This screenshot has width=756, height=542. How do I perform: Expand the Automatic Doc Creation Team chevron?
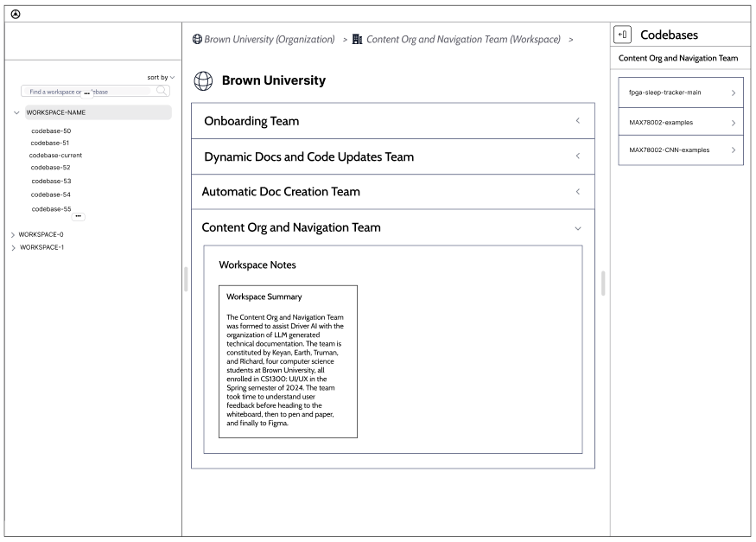578,191
